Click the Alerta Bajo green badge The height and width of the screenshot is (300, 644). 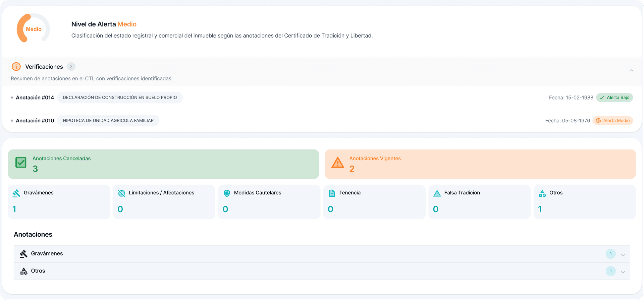[x=614, y=98]
